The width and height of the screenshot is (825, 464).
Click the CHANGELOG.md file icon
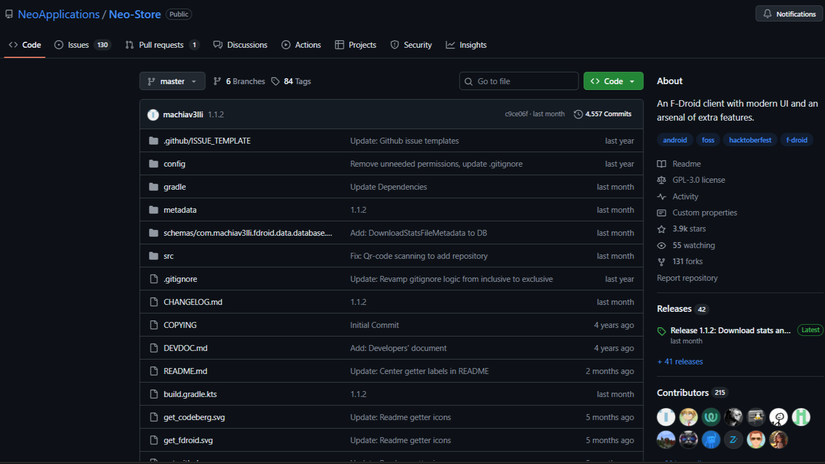click(x=154, y=302)
